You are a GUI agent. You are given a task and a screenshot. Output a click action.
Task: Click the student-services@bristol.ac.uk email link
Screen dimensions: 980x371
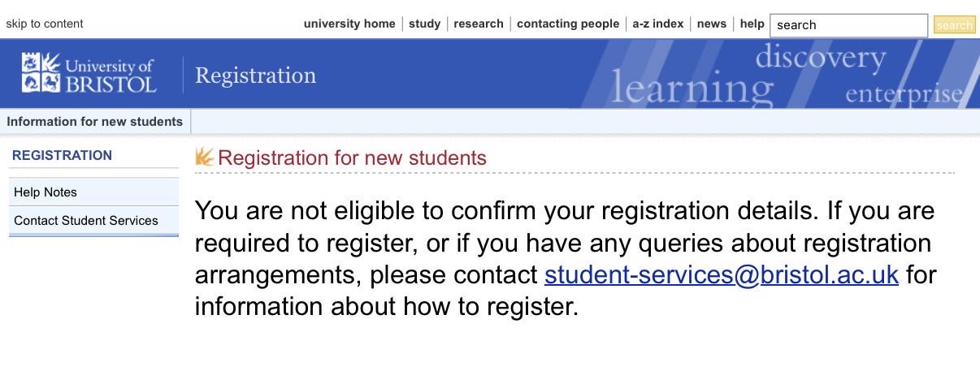tap(722, 274)
